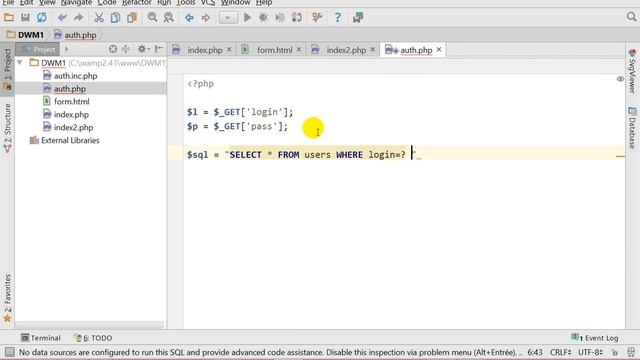Navigate Forward with the right arrow
The width and height of the screenshot is (640, 360).
pos(206,18)
